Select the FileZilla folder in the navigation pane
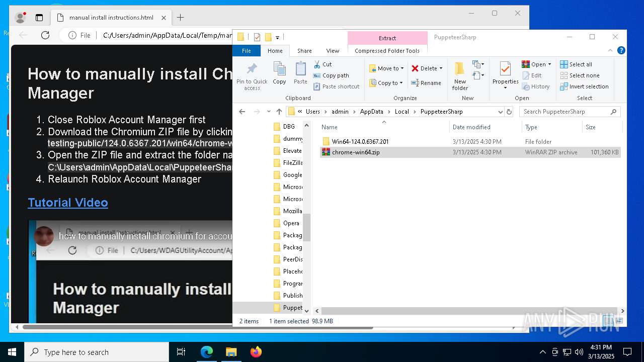The height and width of the screenshot is (362, 644). (288, 163)
